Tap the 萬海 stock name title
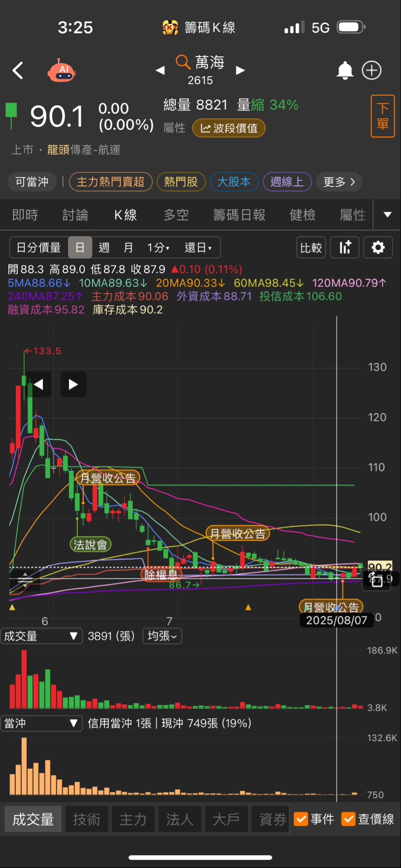Image resolution: width=401 pixels, height=868 pixels. [210, 62]
